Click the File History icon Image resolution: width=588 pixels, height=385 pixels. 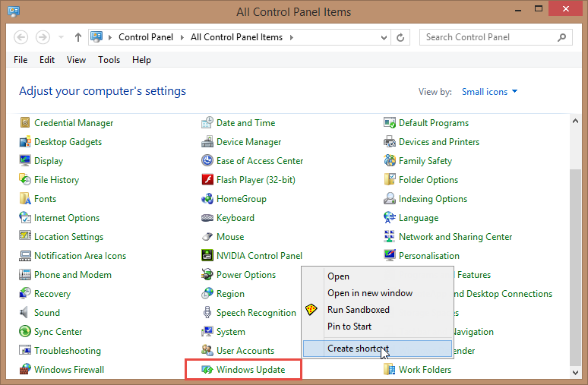[x=25, y=179]
